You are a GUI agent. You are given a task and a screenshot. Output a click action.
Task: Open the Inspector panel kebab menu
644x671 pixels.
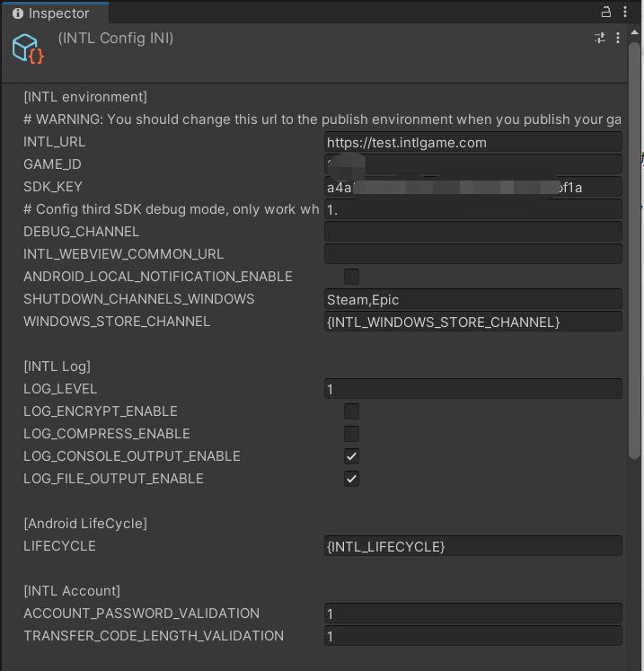(x=625, y=13)
